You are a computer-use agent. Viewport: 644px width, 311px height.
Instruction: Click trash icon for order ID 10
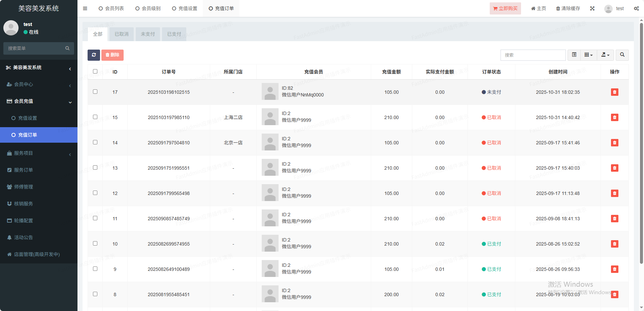tap(614, 244)
